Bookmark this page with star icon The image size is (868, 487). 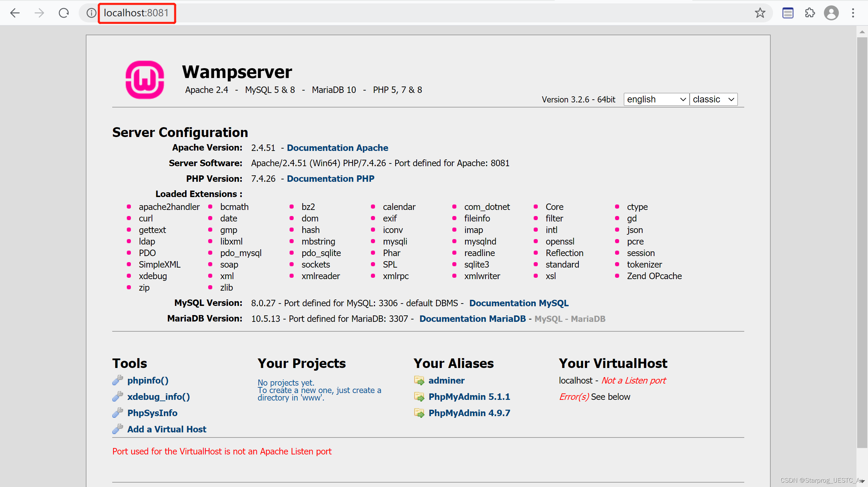pos(760,13)
